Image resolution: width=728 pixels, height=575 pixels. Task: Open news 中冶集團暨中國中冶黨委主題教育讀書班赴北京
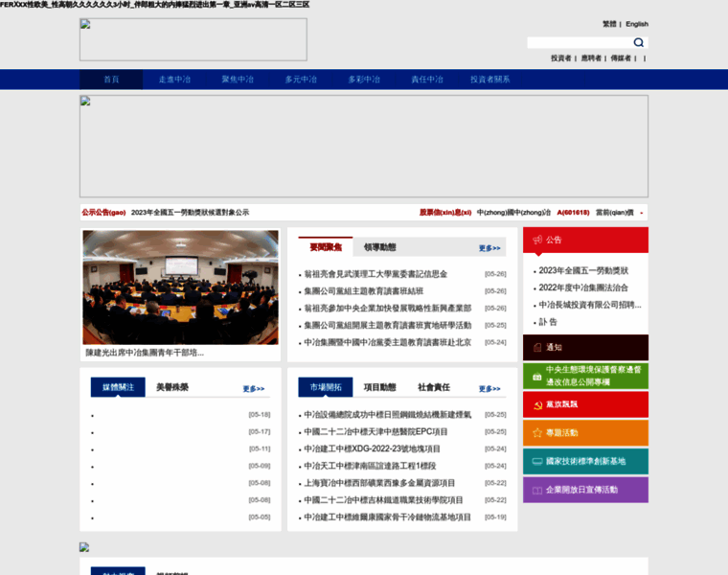click(388, 343)
